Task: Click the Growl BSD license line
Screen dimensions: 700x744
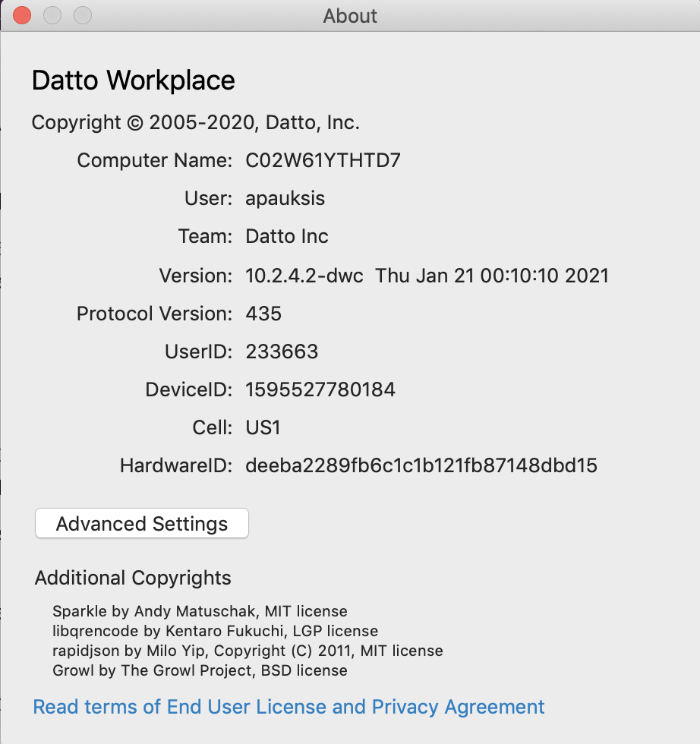Action: pos(200,670)
